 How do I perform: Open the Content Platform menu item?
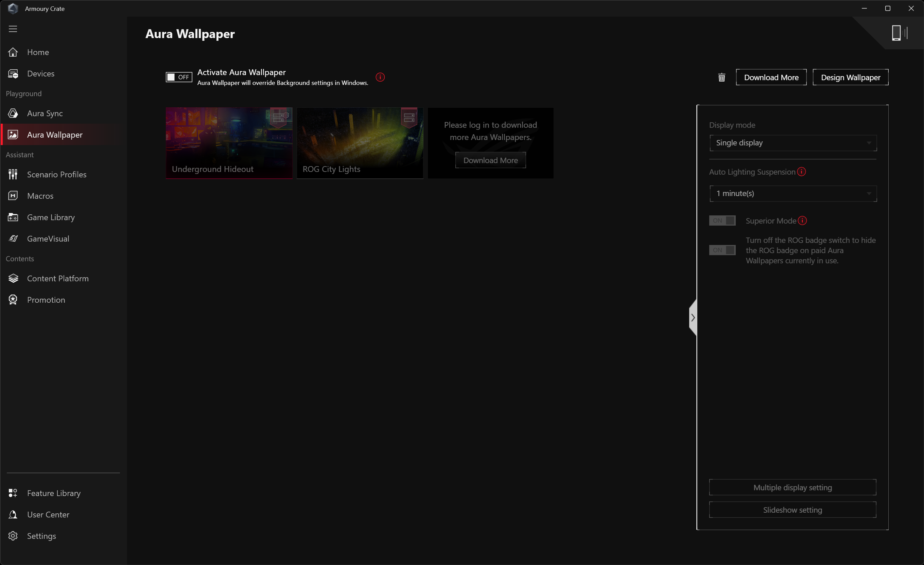pos(58,278)
